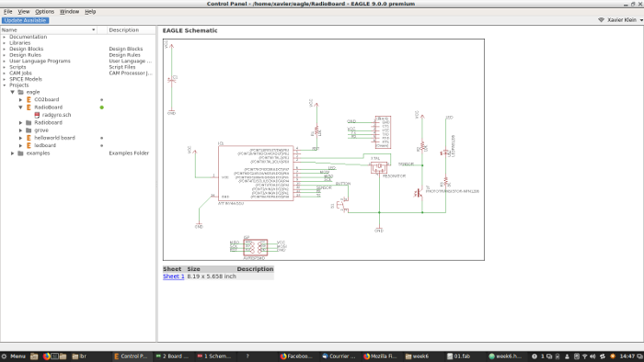Viewport: 644px width, 362px height.
Task: Click the volume icon in system tray
Action: click(592, 356)
